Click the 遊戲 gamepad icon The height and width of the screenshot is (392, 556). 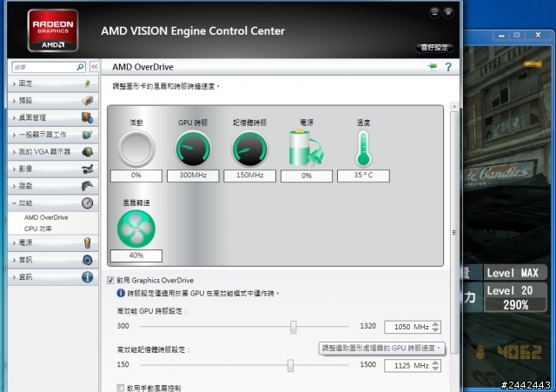tap(87, 186)
